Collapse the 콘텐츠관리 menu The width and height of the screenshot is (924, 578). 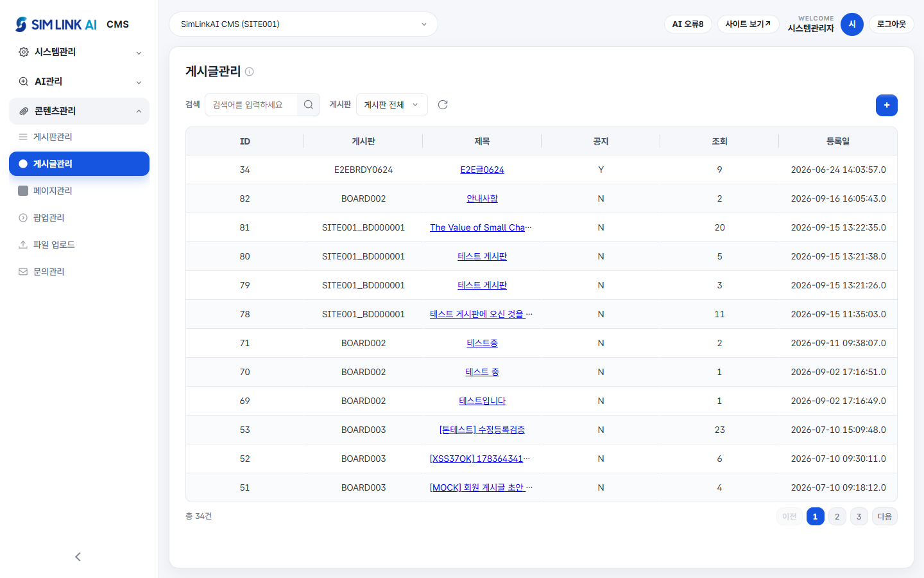pyautogui.click(x=80, y=111)
